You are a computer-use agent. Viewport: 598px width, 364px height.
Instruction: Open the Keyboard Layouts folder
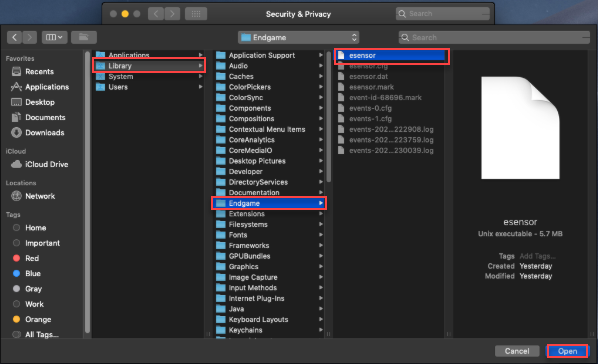point(269,319)
